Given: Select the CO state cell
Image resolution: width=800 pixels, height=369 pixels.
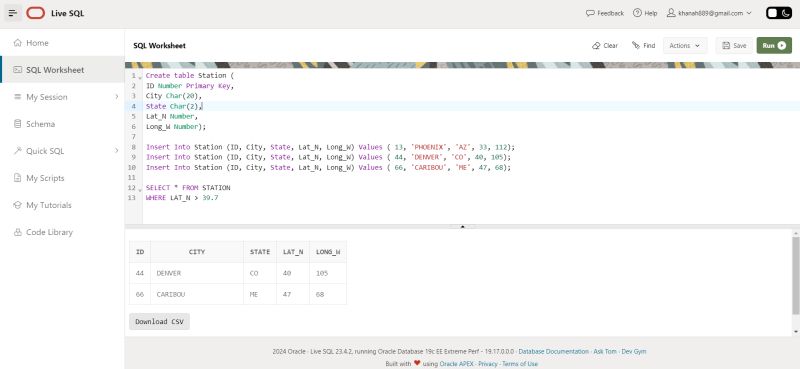Looking at the screenshot, I should click(x=260, y=273).
